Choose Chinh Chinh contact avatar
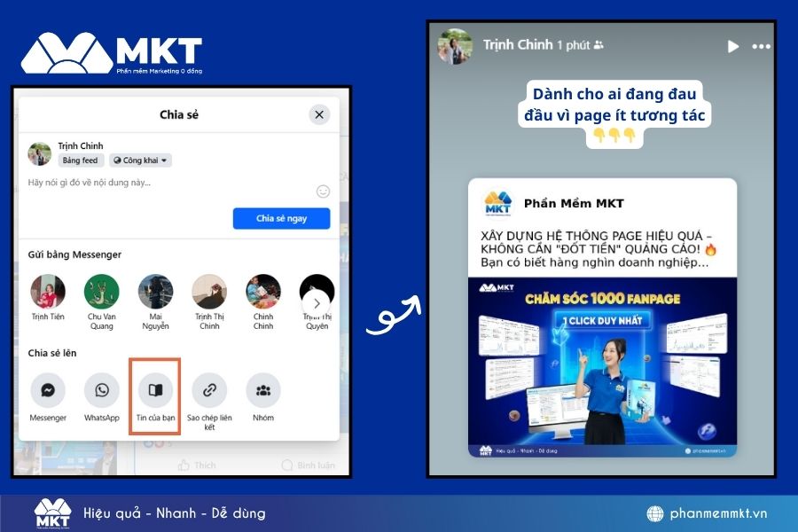The height and width of the screenshot is (532, 798). tap(263, 292)
